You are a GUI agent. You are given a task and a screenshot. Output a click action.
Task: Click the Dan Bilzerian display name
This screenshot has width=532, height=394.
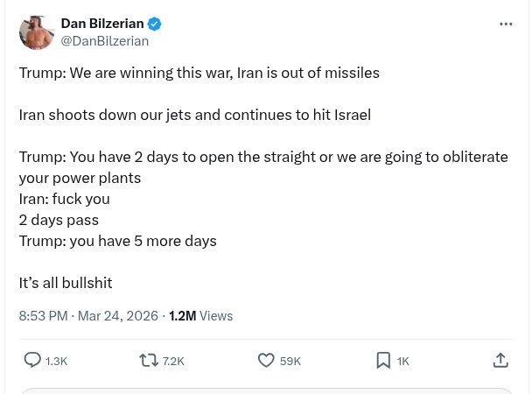[102, 24]
